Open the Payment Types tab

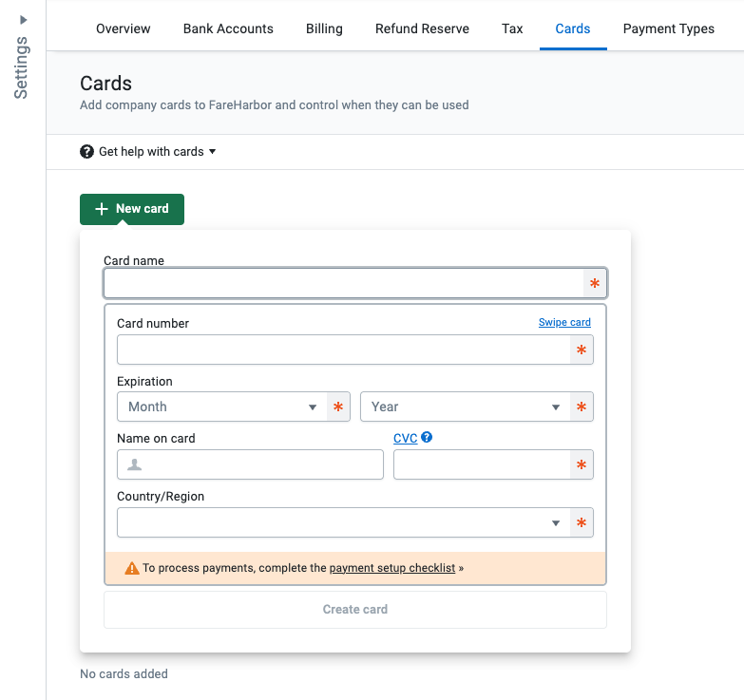[x=668, y=28]
